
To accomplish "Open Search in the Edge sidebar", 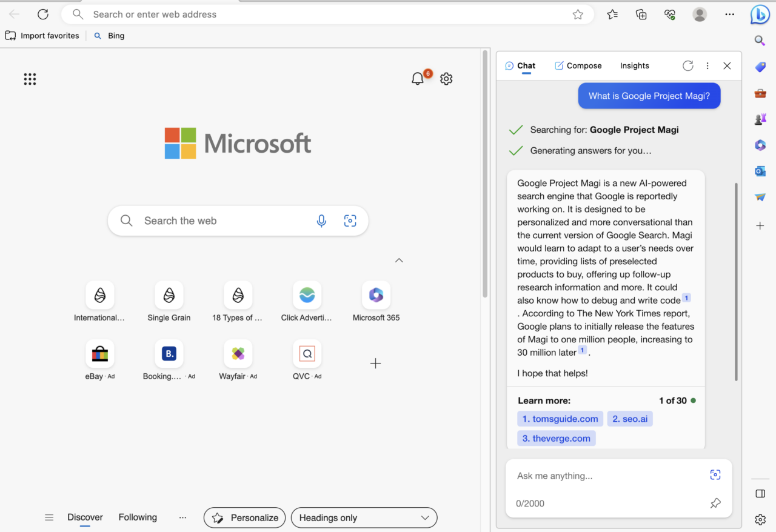I will 760,41.
